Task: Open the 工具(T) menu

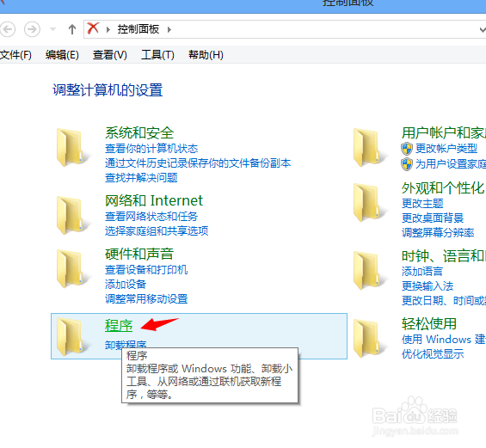Action: tap(157, 55)
